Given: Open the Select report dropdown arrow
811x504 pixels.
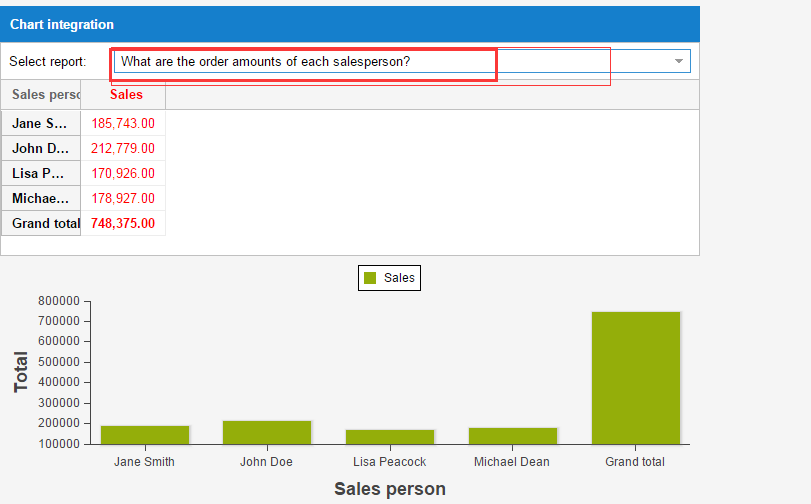Looking at the screenshot, I should 679,61.
